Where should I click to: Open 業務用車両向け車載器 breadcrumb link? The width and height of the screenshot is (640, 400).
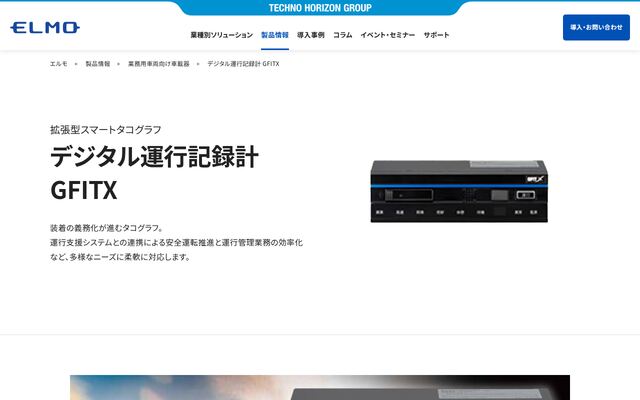click(x=159, y=64)
